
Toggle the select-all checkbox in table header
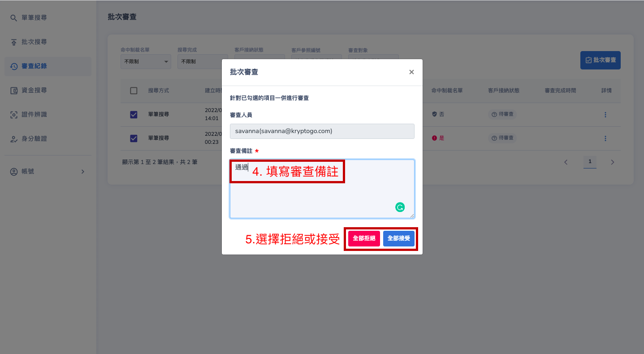134,91
